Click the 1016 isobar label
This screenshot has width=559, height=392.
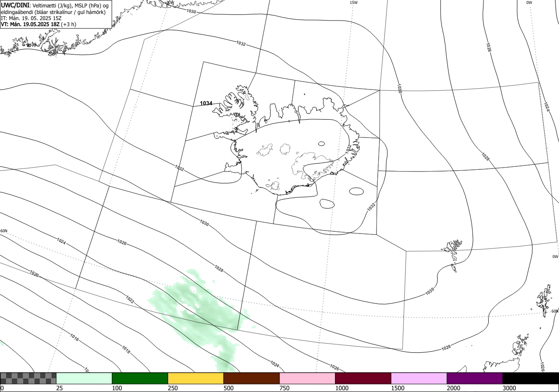click(x=74, y=337)
